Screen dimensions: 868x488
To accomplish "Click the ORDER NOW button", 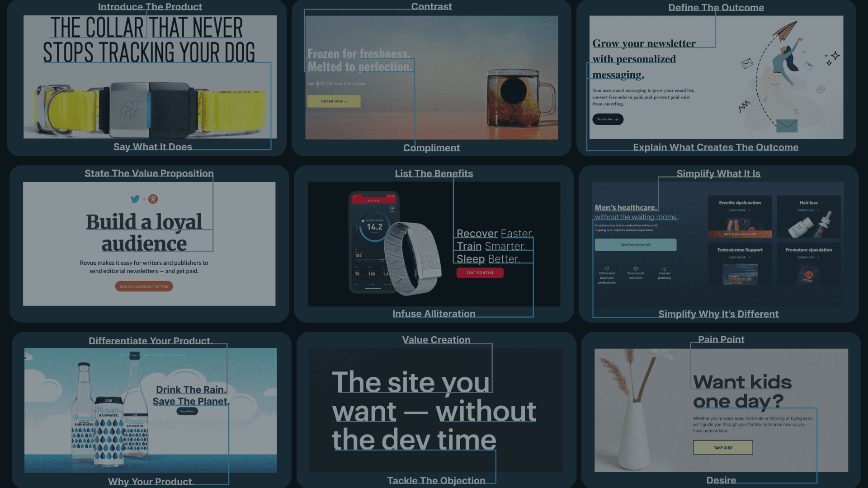I will [334, 101].
